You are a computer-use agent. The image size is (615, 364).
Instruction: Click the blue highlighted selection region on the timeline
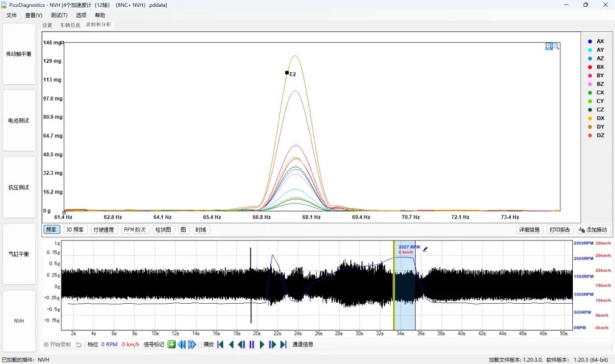coord(405,286)
